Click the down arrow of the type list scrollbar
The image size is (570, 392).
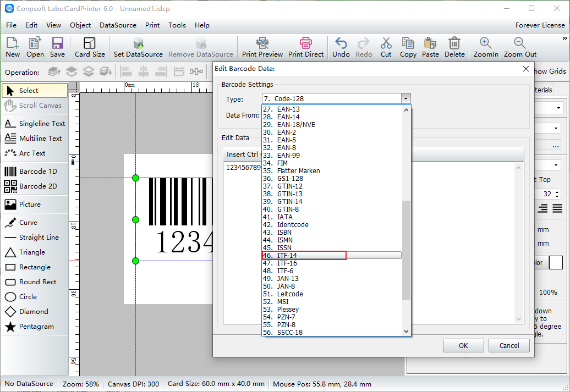[x=406, y=332]
